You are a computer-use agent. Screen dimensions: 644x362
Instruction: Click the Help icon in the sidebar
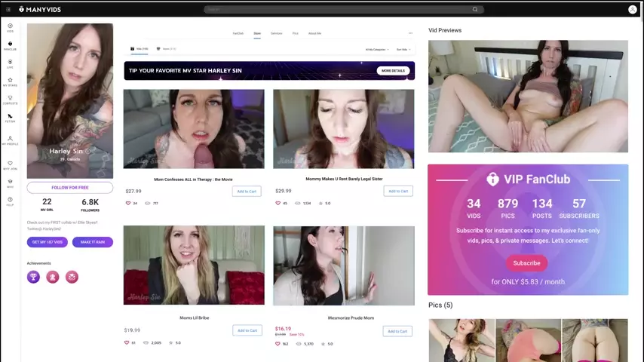tap(10, 201)
